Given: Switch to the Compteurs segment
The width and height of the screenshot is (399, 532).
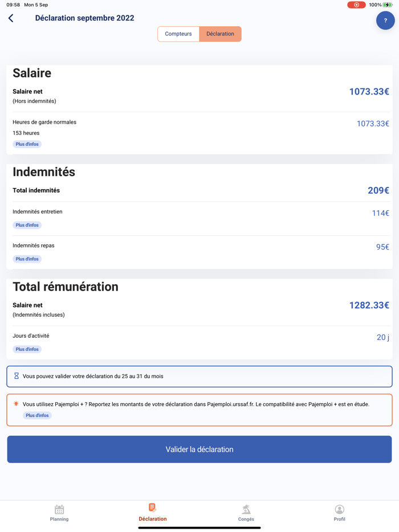Looking at the screenshot, I should click(x=178, y=34).
